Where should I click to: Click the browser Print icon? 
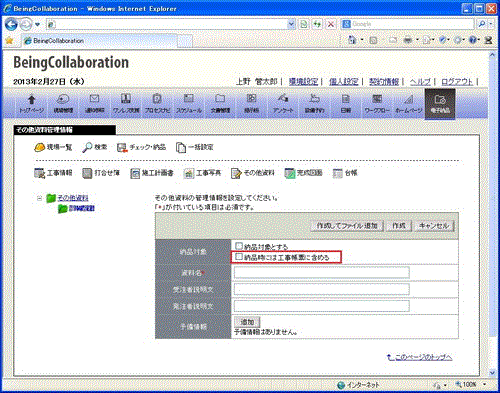(408, 40)
